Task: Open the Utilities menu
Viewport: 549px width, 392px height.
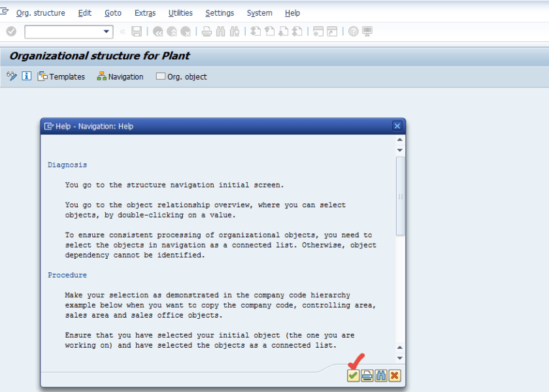Action: click(180, 13)
